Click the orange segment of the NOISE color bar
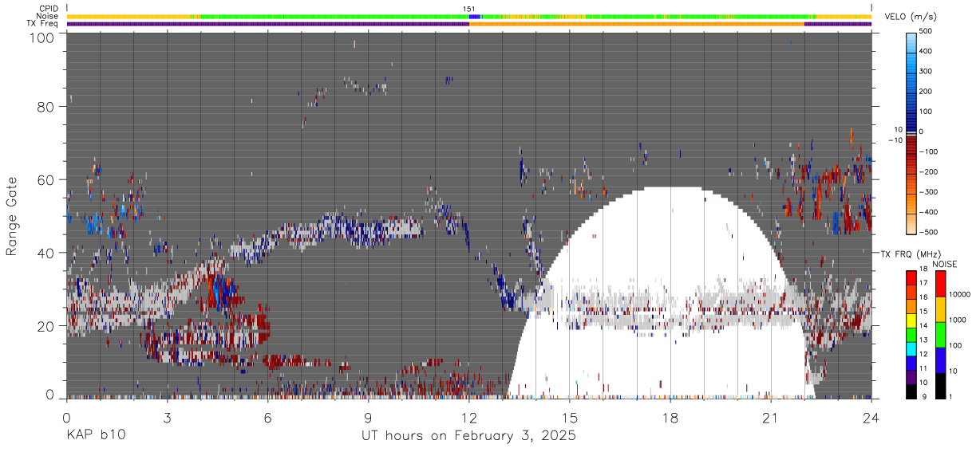This screenshot has width=980, height=452. pos(941,308)
